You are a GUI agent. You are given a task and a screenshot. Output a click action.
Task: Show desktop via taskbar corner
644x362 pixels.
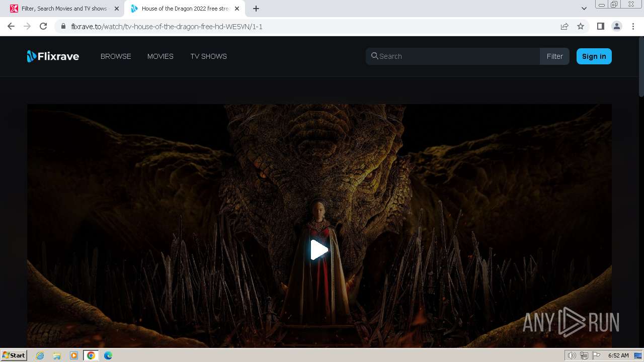(x=638, y=355)
